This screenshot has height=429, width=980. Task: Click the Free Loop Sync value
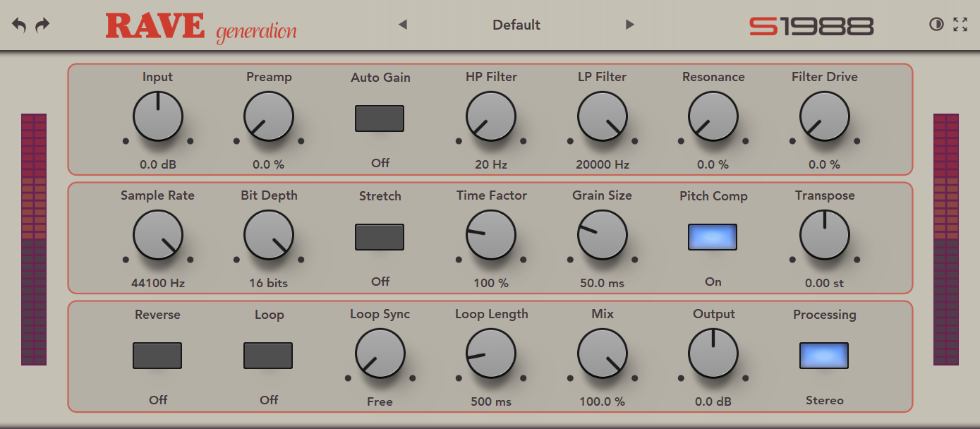(380, 401)
